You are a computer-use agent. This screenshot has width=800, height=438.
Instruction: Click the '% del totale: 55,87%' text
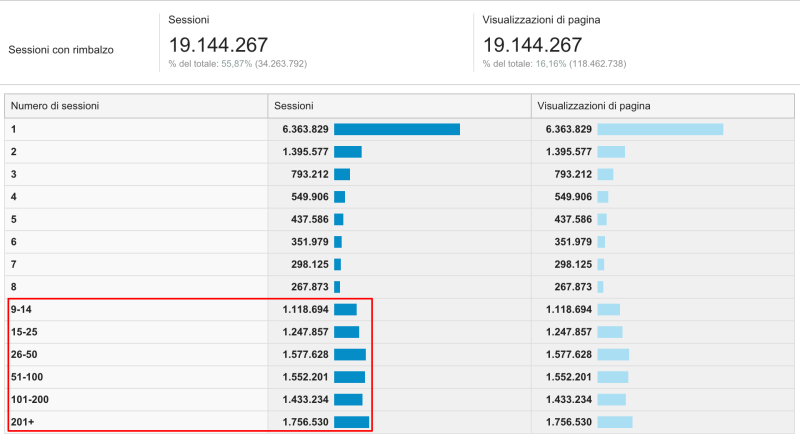[251, 64]
